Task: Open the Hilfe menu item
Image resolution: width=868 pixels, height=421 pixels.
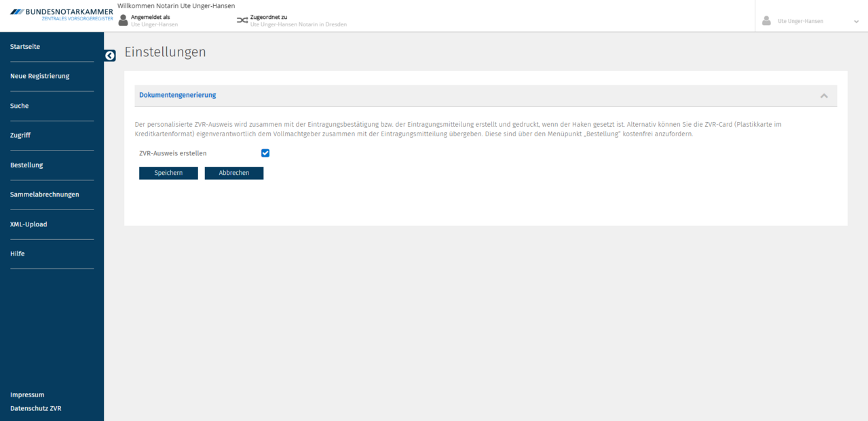Action: pyautogui.click(x=18, y=254)
